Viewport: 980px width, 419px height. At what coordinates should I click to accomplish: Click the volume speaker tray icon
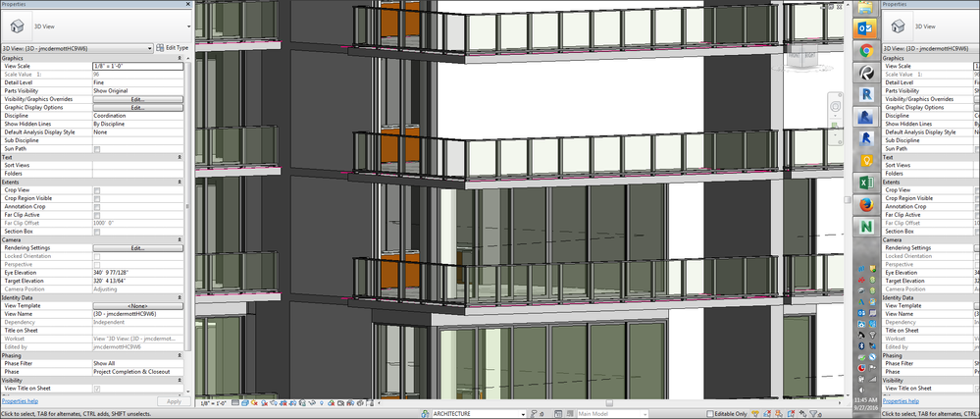(x=861, y=390)
